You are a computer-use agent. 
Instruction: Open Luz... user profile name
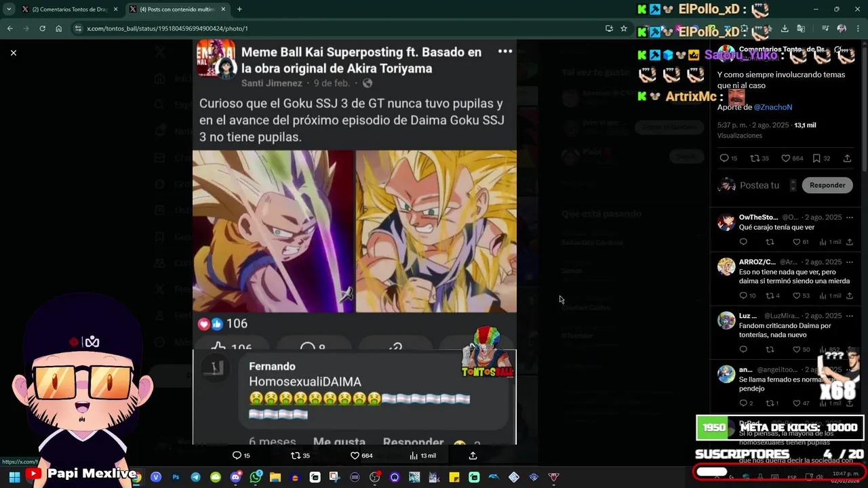pos(748,316)
